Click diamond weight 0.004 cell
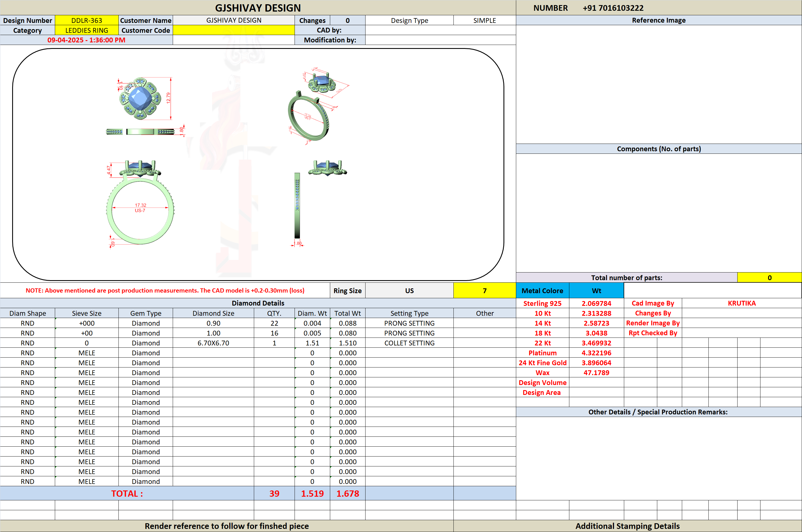The image size is (802, 532). click(x=312, y=323)
